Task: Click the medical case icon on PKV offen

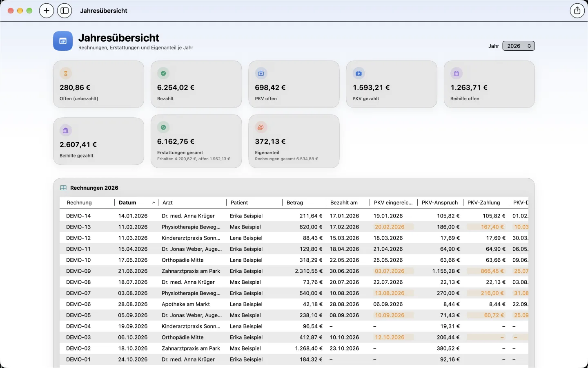Action: tap(261, 73)
